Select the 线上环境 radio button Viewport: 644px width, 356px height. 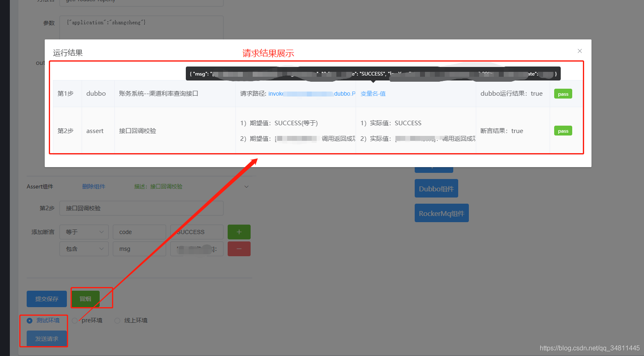(117, 321)
